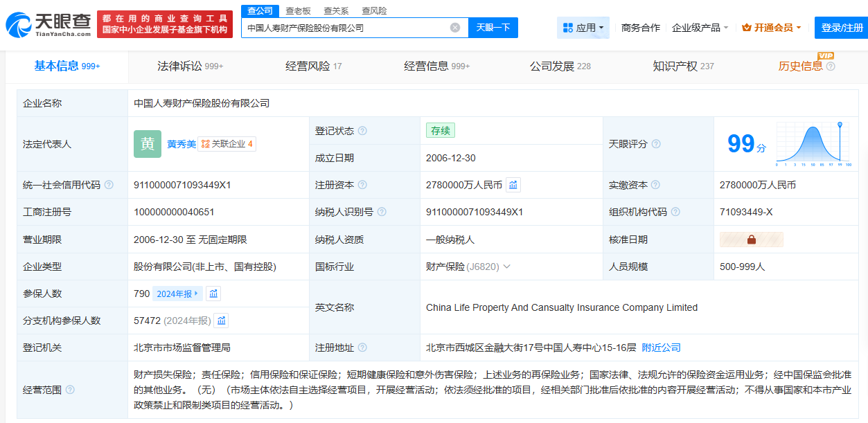Image resolution: width=868 pixels, height=423 pixels.
Task: Click the question mark next to 经营范围
Action: tap(70, 390)
